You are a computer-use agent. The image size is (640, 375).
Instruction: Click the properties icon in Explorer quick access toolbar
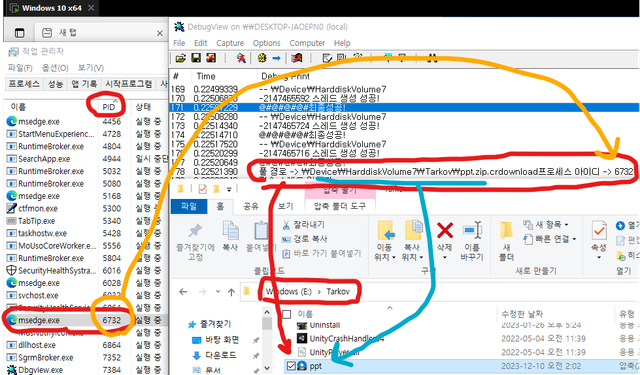click(x=202, y=189)
